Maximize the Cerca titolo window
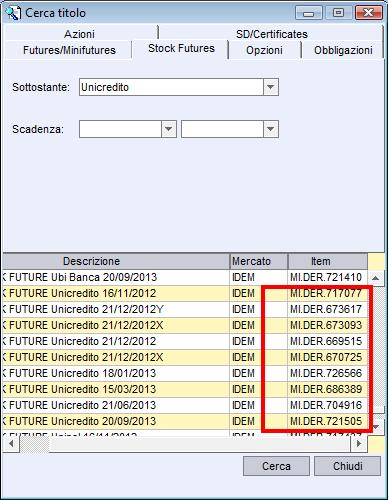Viewport: 389px width, 500px height. 338,13
